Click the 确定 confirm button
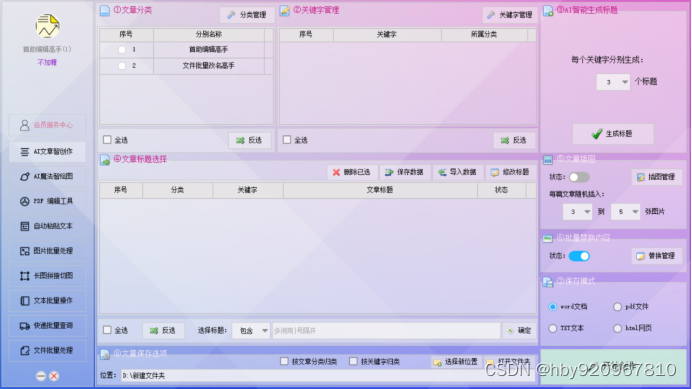The height and width of the screenshot is (389, 692). click(519, 331)
